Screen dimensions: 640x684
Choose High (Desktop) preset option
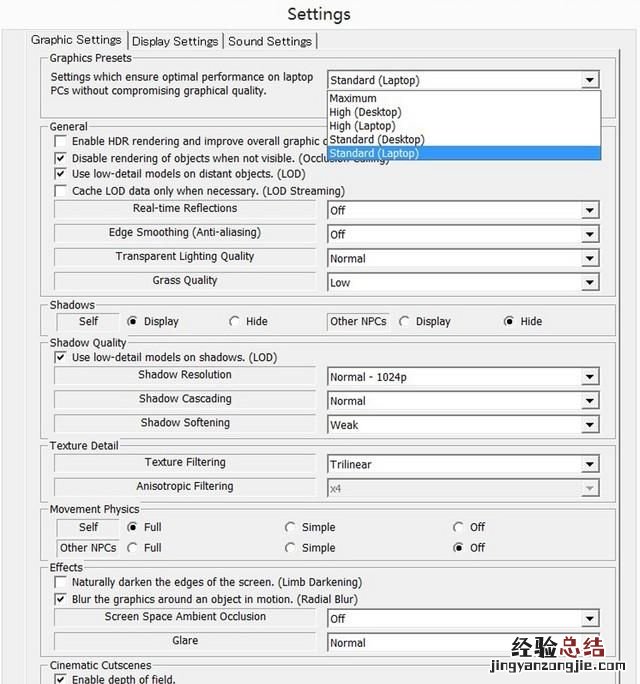[x=362, y=113]
